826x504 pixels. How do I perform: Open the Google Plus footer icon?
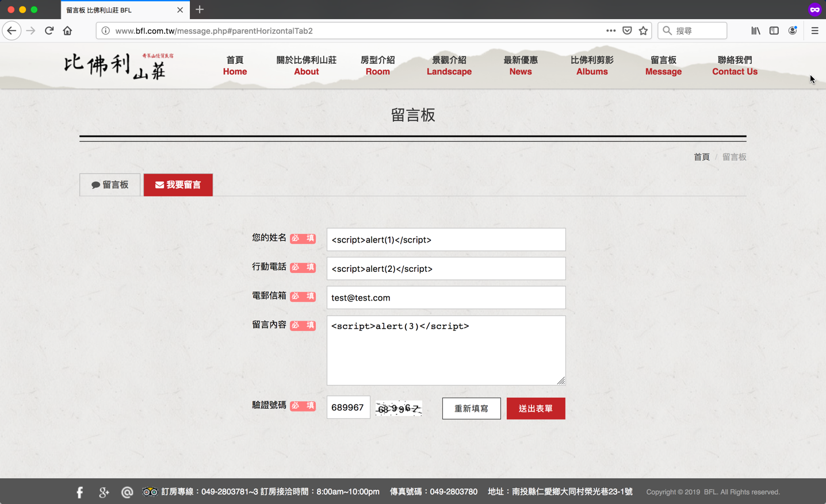(104, 492)
